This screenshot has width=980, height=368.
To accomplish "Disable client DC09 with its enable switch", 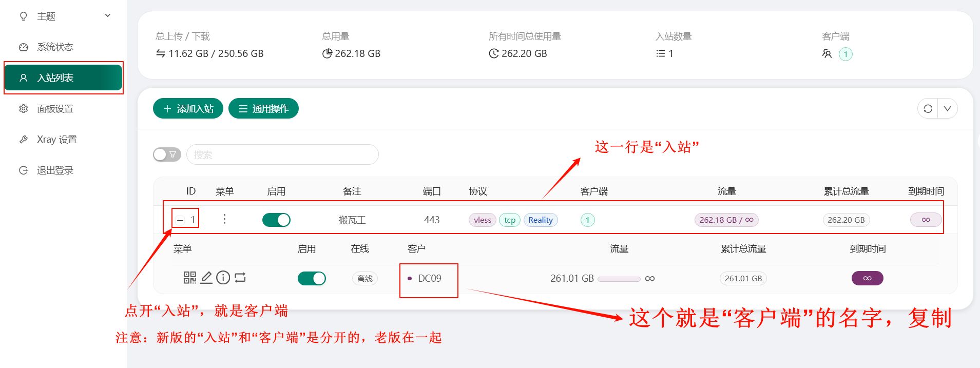I will point(312,278).
